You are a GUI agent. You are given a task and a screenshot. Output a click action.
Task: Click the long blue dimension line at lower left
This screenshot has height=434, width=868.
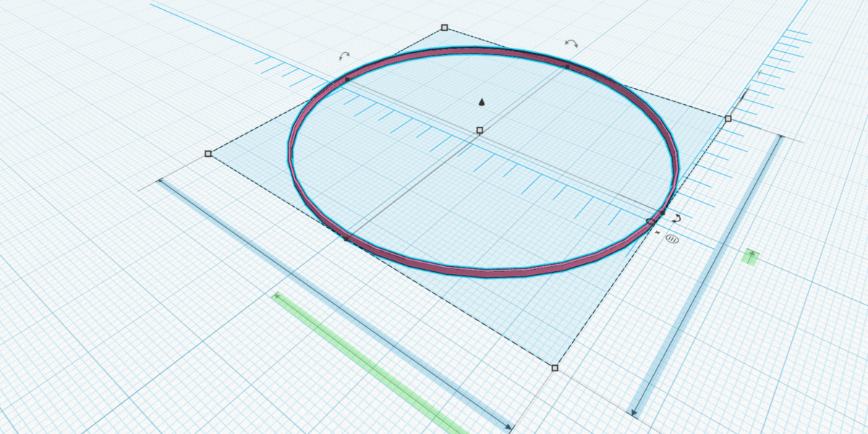333,304
